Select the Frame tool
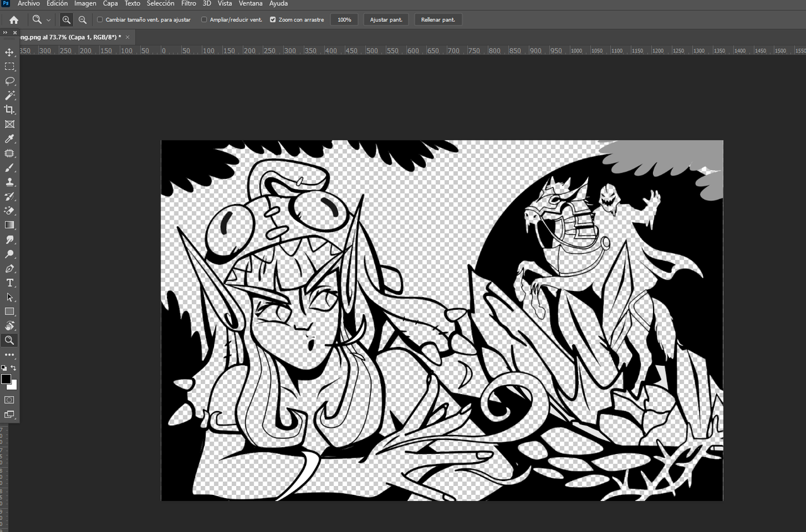The height and width of the screenshot is (532, 806). tap(9, 125)
